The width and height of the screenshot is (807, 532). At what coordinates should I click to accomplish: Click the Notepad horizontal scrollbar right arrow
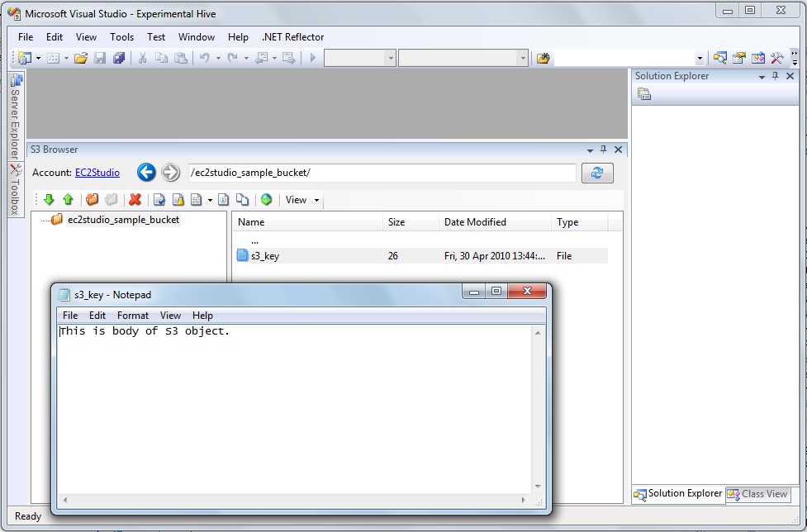(524, 500)
